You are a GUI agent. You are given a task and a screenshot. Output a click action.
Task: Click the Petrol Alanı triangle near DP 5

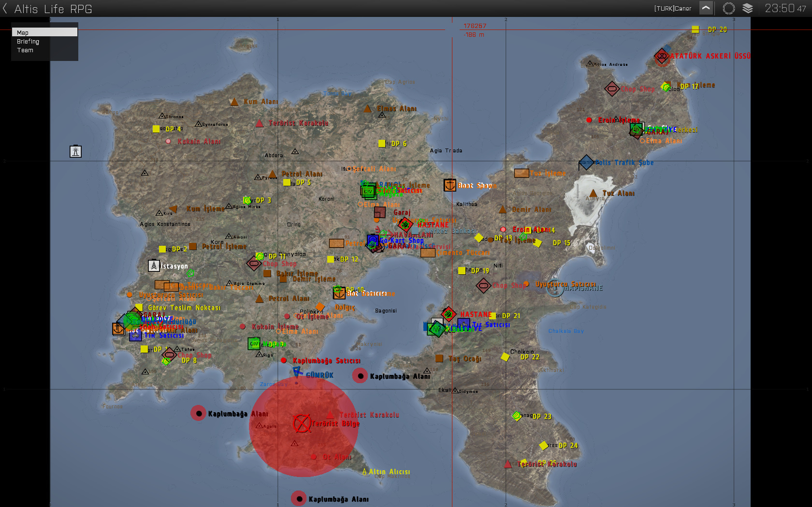pos(273,174)
